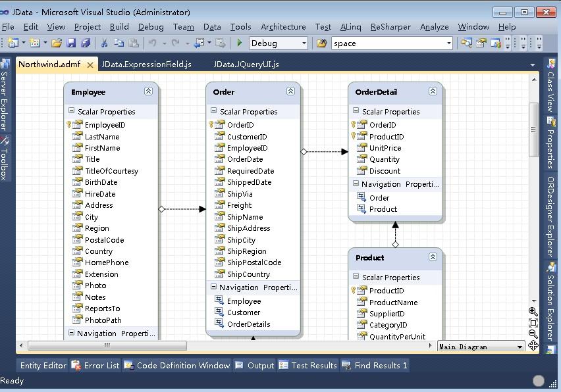561x392 pixels.
Task: Click the diagram pan arrows icon
Action: click(533, 345)
